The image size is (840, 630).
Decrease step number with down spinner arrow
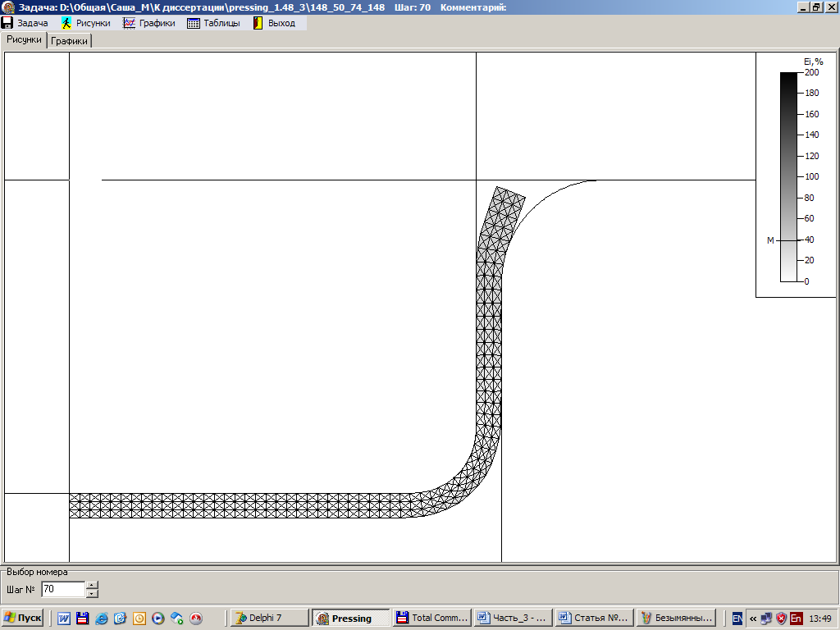[92, 593]
